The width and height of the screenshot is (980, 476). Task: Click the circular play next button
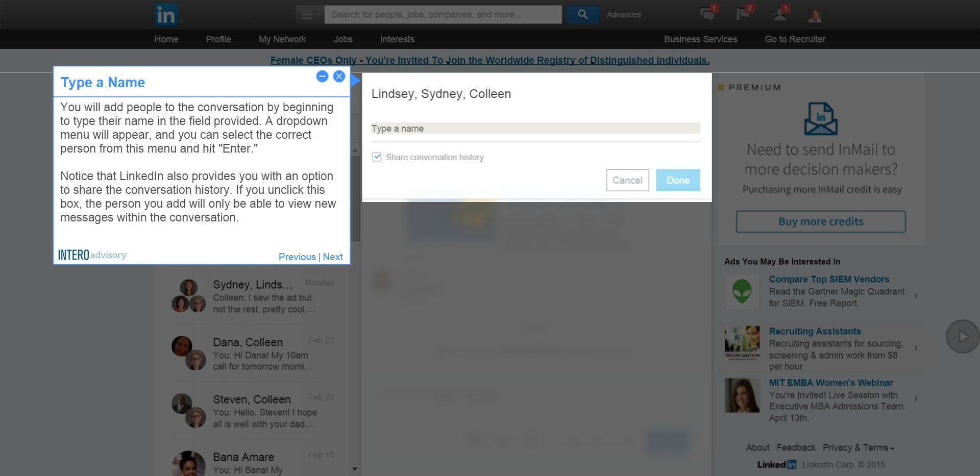click(x=962, y=337)
